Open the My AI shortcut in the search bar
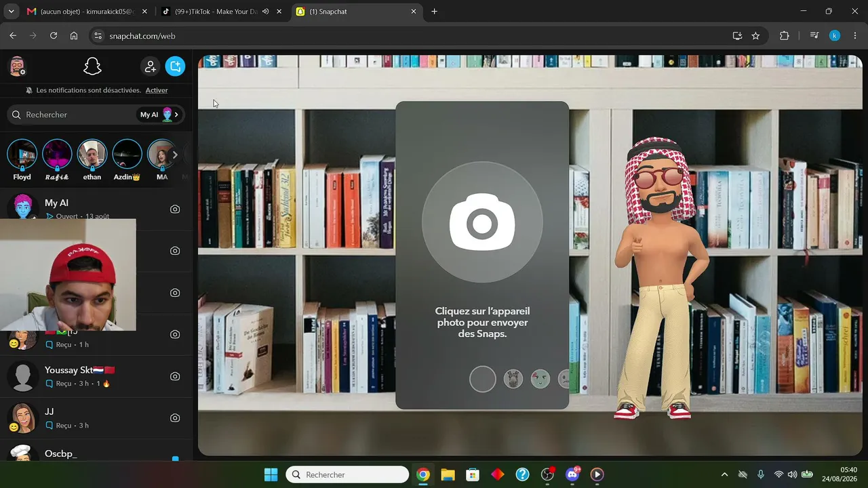The image size is (868, 488). click(x=159, y=115)
